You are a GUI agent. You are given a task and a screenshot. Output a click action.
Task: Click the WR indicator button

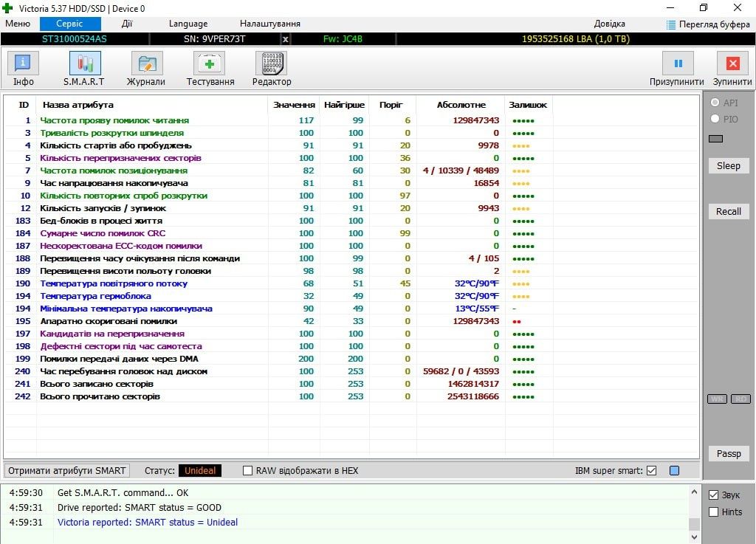coord(718,399)
